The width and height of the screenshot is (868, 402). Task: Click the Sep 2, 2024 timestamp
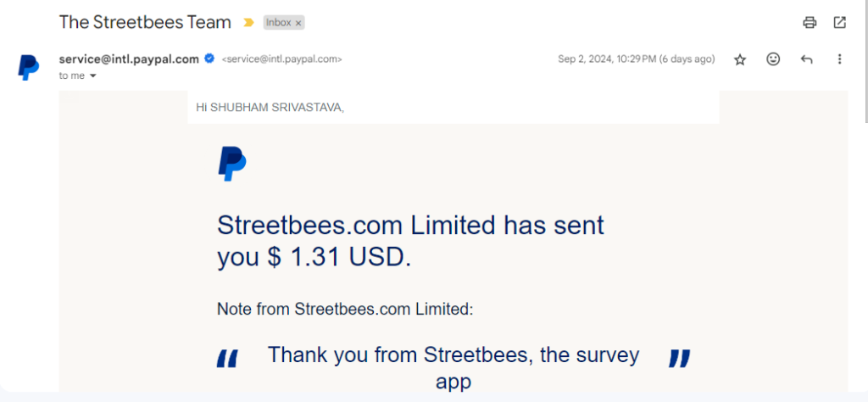click(636, 59)
